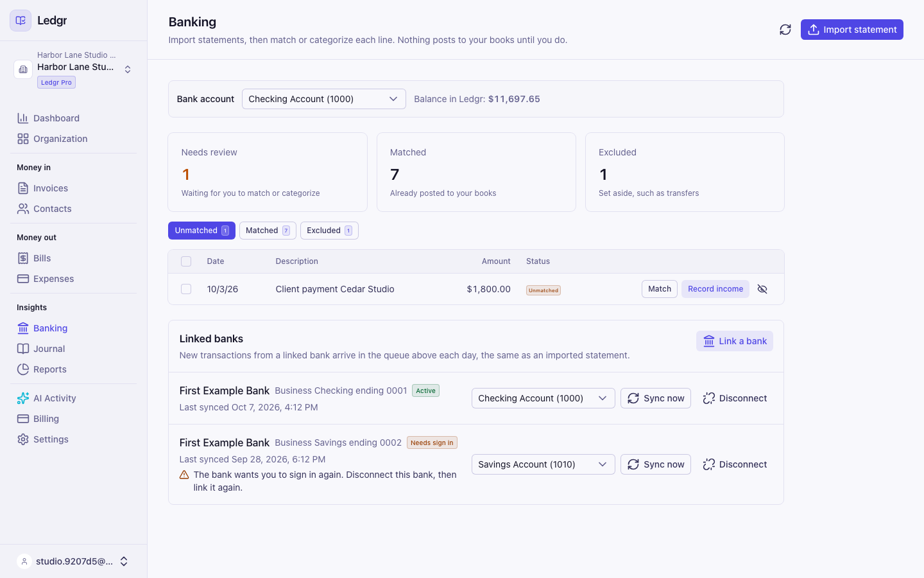Switch to the Excluded tab
924x578 pixels.
tap(329, 231)
